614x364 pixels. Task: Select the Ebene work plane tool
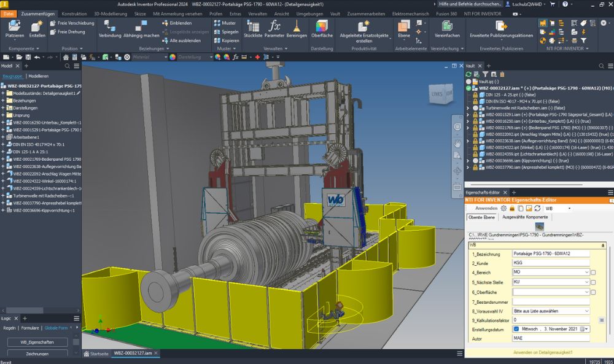coord(404,29)
